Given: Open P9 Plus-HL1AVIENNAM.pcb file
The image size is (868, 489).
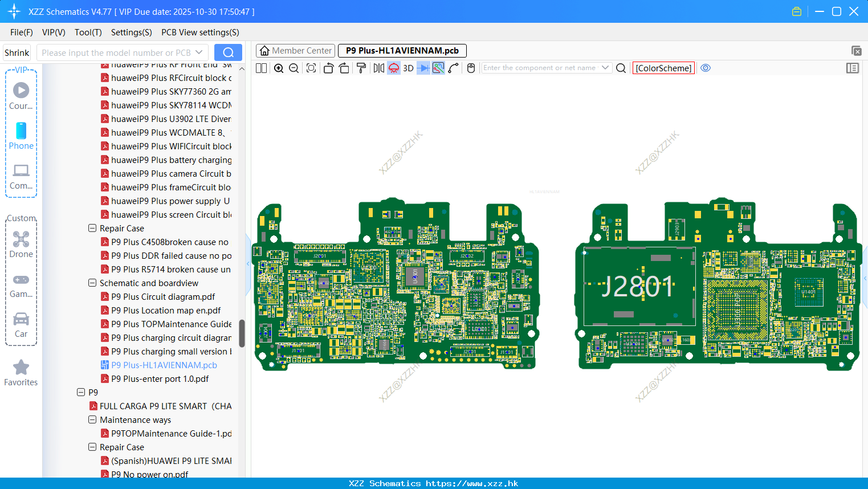Looking at the screenshot, I should [164, 365].
